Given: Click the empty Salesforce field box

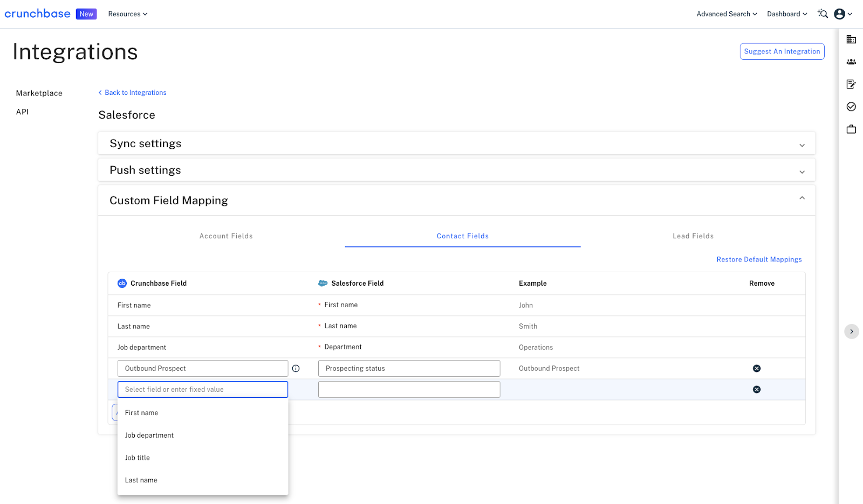Looking at the screenshot, I should pyautogui.click(x=409, y=390).
